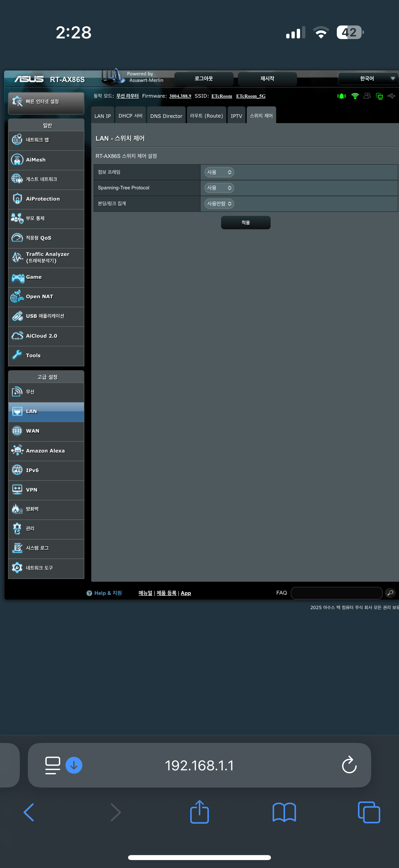The height and width of the screenshot is (868, 399).
Task: Open the 한국어 language selector
Action: (x=368, y=78)
